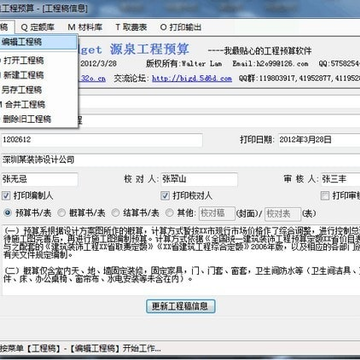The image size is (360, 360).
Task: Open the T 取费表 menu
Action: pos(131,27)
